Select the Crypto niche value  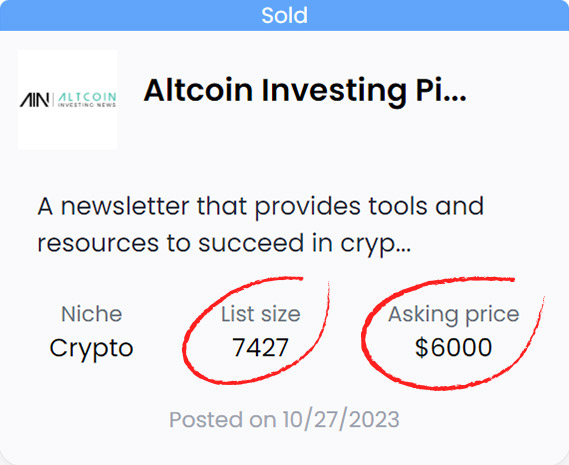pyautogui.click(x=91, y=348)
